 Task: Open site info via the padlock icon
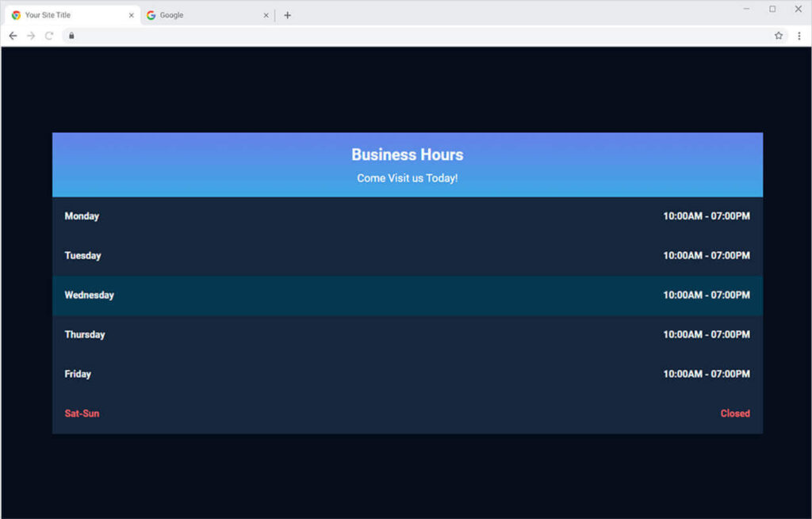[71, 36]
